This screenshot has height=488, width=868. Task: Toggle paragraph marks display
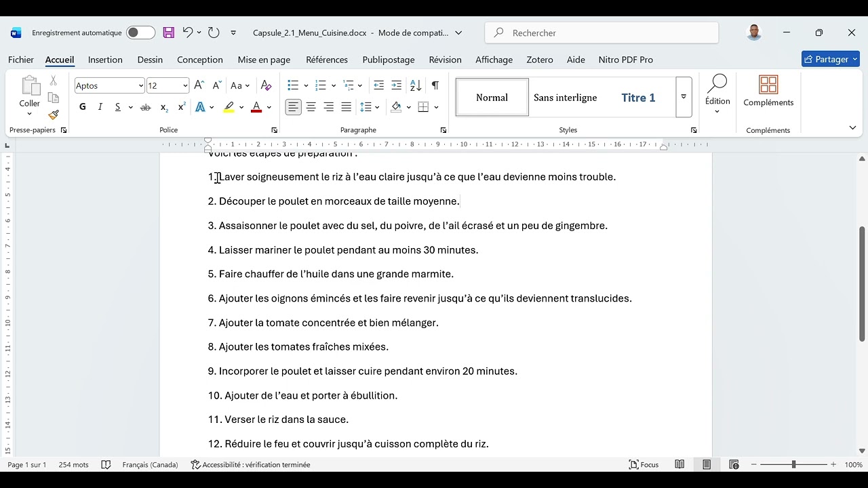[x=435, y=85]
